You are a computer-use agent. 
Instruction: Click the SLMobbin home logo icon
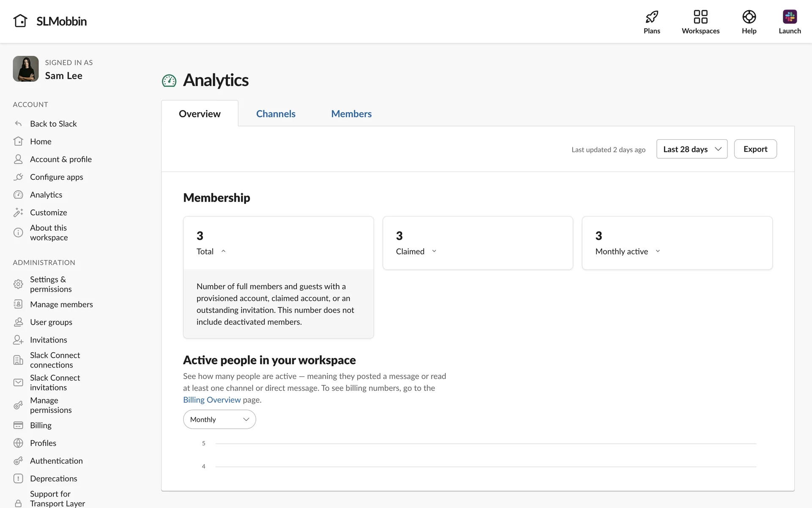(x=20, y=21)
